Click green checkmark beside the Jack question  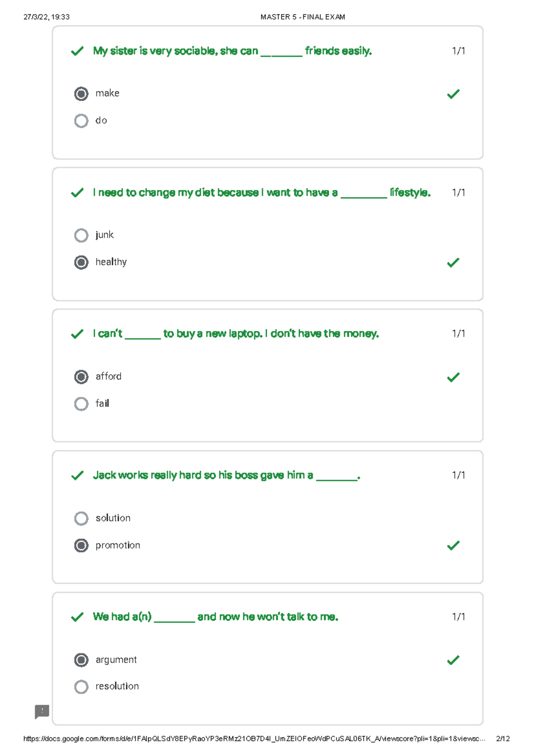pos(77,476)
